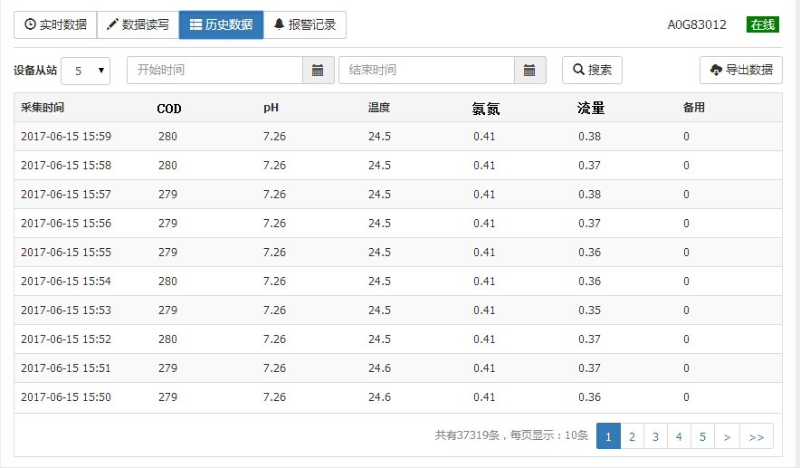Export data with 导出数据 button
800x468 pixels.
(740, 70)
